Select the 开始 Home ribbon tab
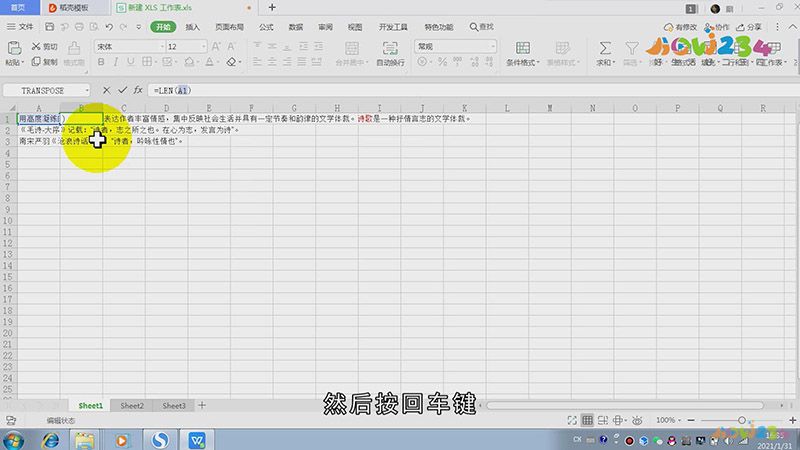Screen dimensions: 800x450 [x=163, y=27]
